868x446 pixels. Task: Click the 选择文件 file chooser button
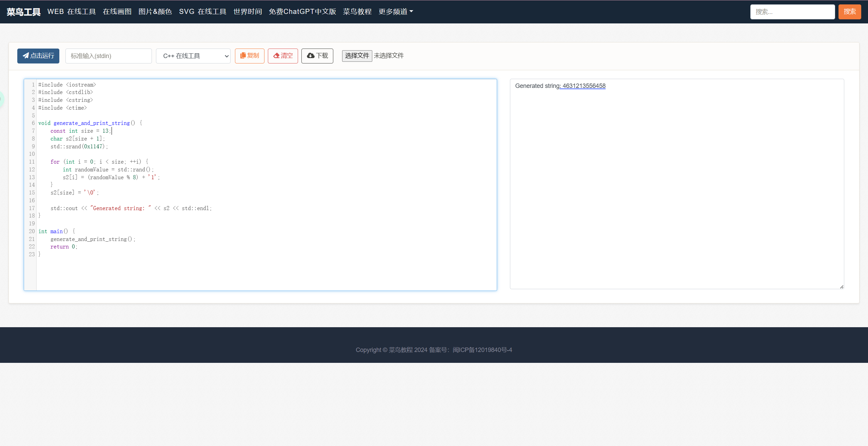(x=357, y=56)
